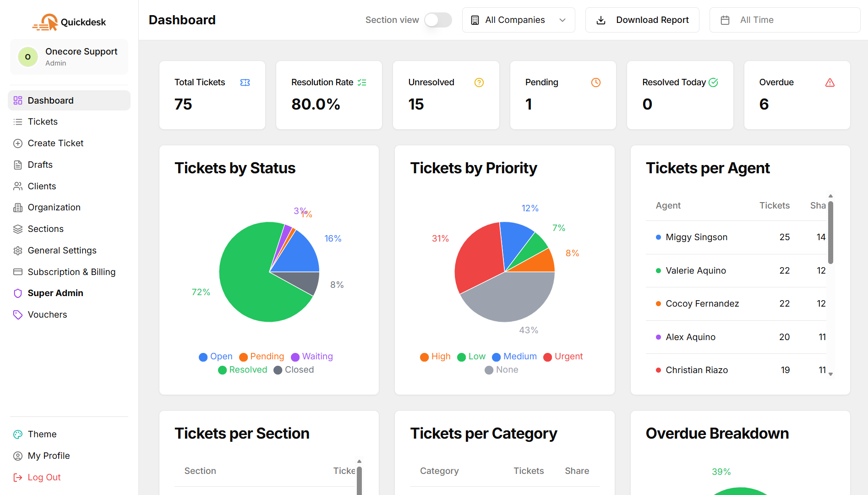This screenshot has height=495, width=868.
Task: Click the Tickets per Agent scrollbar thumb
Action: tap(830, 233)
